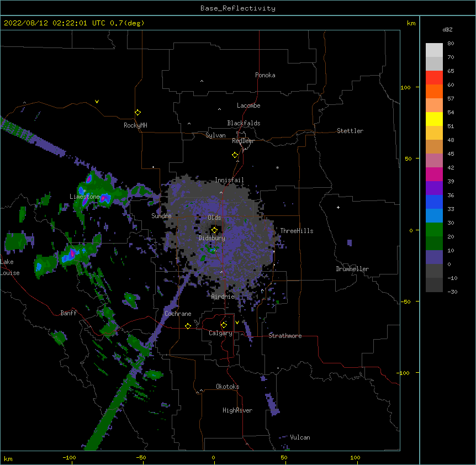Screen dimensions: 476x465
Task: Click the Calgary city label
Action: coord(220,333)
